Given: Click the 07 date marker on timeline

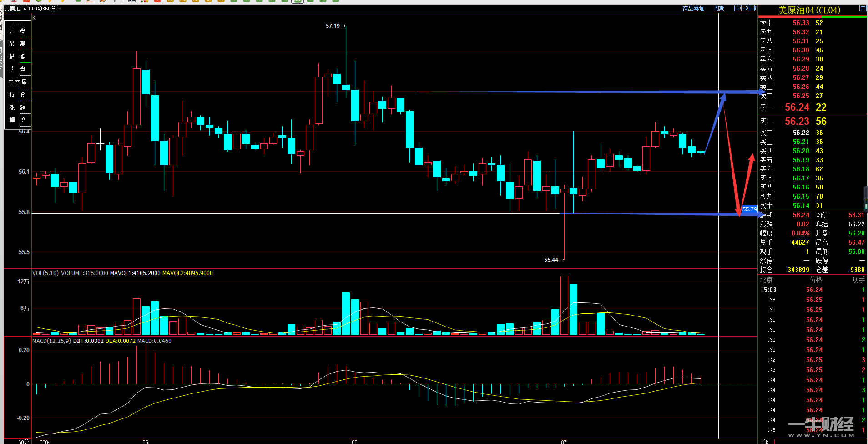Looking at the screenshot, I should (564, 442).
